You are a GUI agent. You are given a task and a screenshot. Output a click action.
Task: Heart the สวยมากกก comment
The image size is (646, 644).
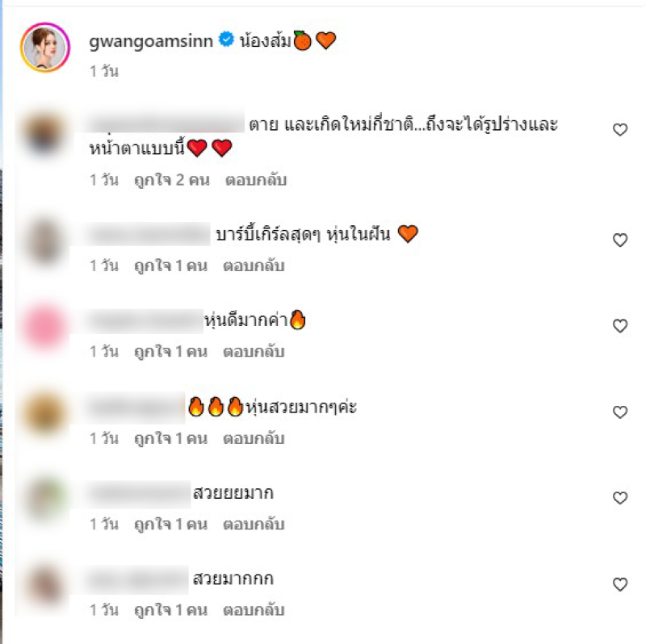click(619, 584)
